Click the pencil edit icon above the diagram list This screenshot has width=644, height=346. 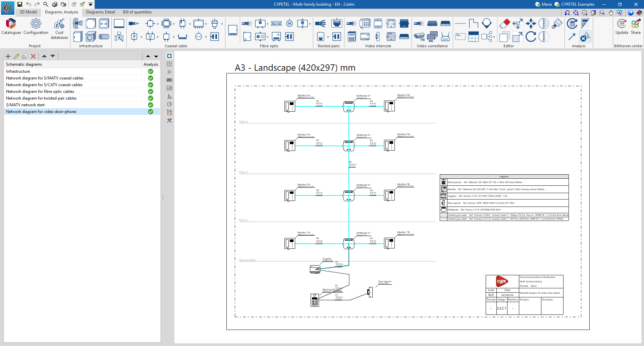[x=16, y=56]
